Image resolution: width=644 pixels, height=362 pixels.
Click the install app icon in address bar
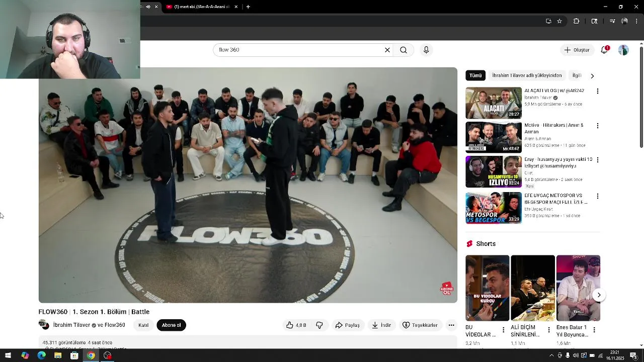(x=548, y=21)
